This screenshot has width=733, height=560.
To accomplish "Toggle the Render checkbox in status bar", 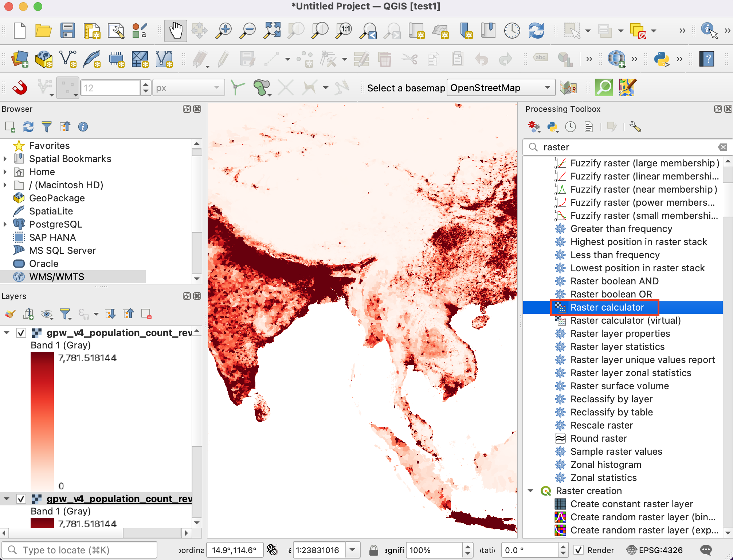I will (578, 550).
